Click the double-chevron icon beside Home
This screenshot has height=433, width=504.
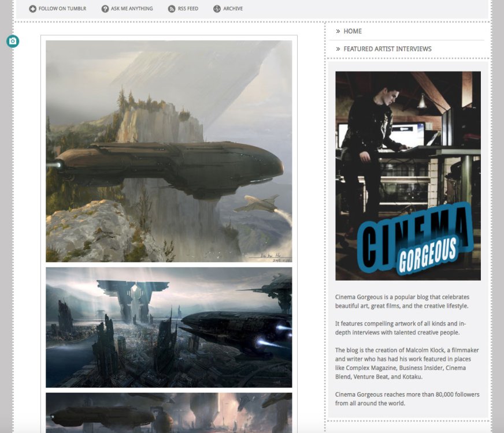(338, 31)
